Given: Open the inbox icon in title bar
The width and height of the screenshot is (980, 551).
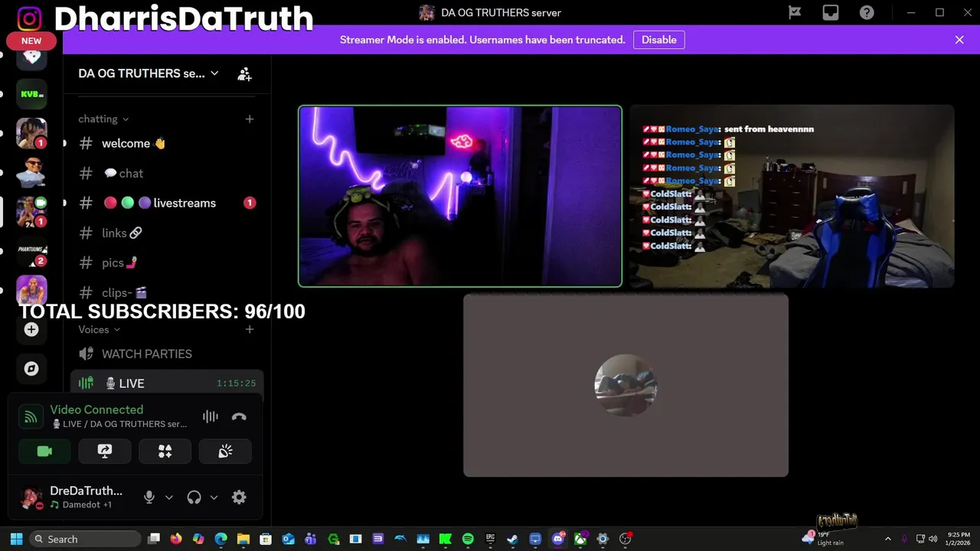Looking at the screenshot, I should [831, 12].
